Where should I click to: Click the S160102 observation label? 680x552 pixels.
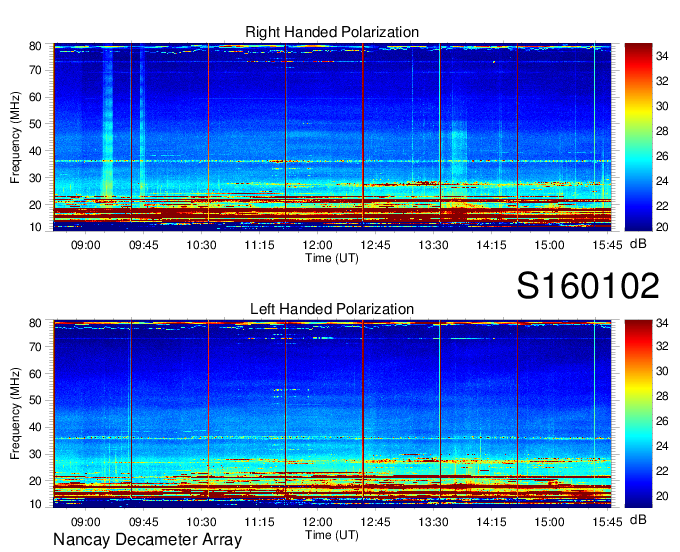(x=588, y=286)
